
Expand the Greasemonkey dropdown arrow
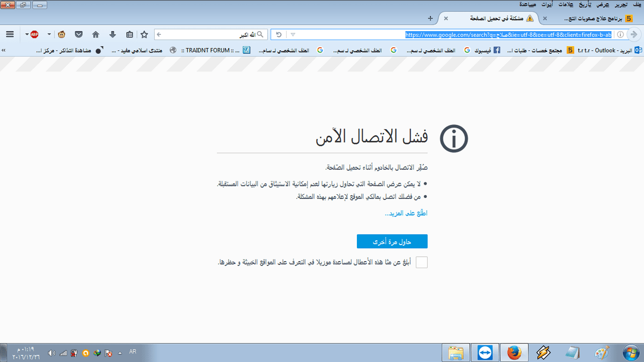[x=49, y=34]
